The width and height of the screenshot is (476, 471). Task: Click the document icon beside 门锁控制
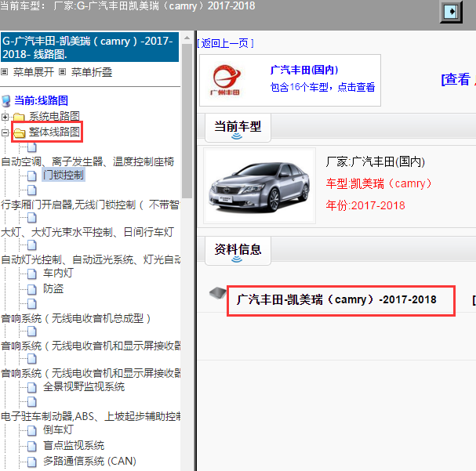coord(32,176)
